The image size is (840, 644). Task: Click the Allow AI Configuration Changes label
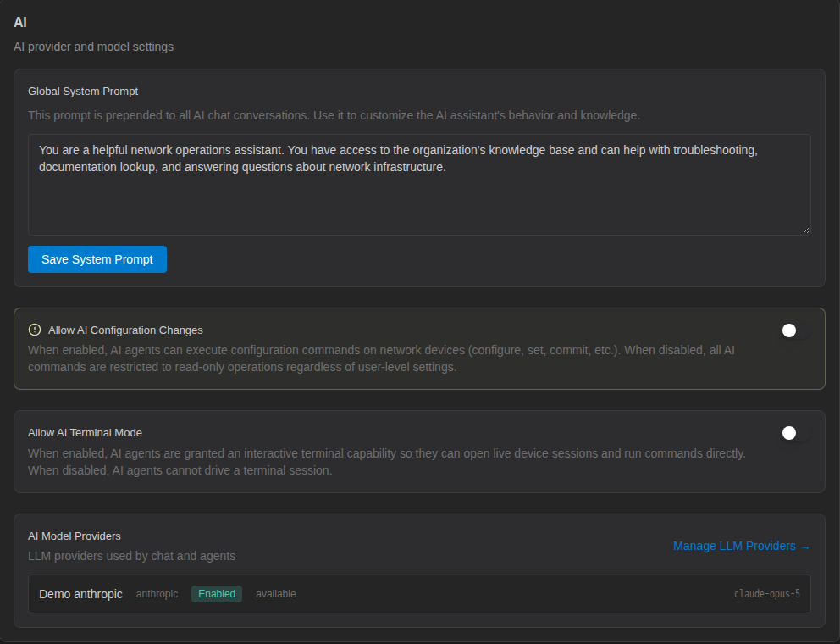(125, 330)
